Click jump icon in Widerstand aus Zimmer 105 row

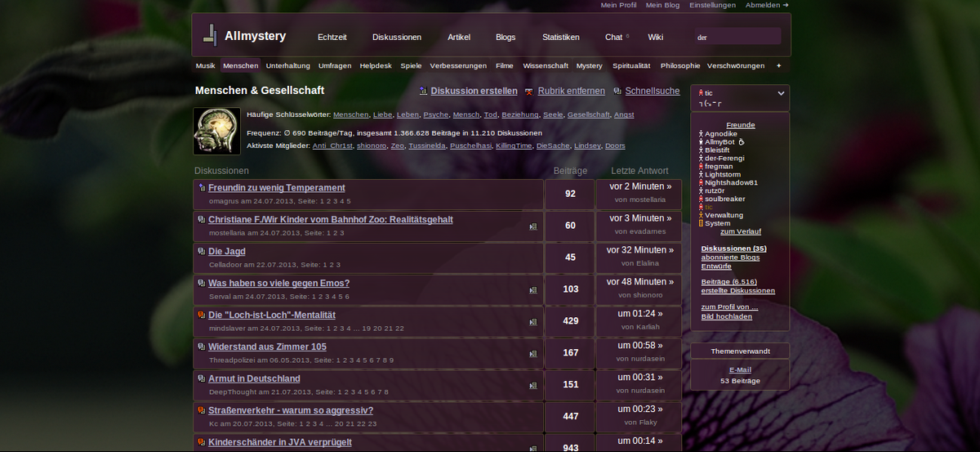pyautogui.click(x=533, y=354)
